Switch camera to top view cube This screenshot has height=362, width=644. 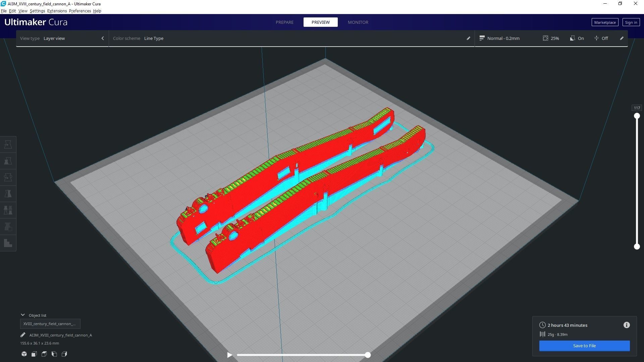point(44,354)
